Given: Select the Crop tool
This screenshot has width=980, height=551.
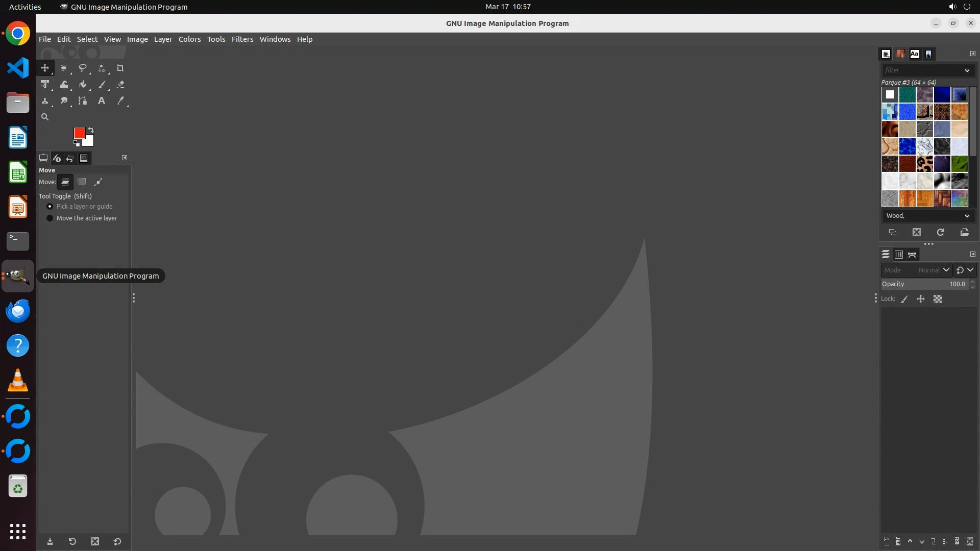Looking at the screenshot, I should 120,68.
